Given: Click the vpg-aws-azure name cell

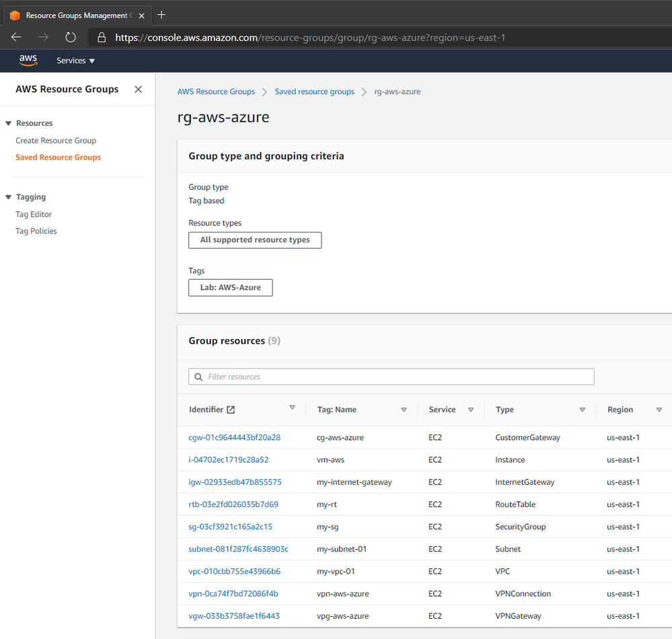Looking at the screenshot, I should [x=342, y=616].
